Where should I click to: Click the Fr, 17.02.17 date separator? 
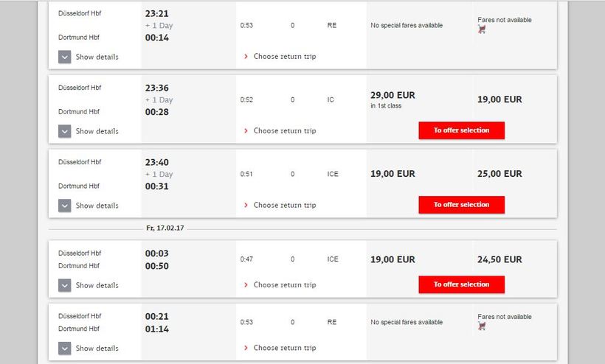coord(165,228)
